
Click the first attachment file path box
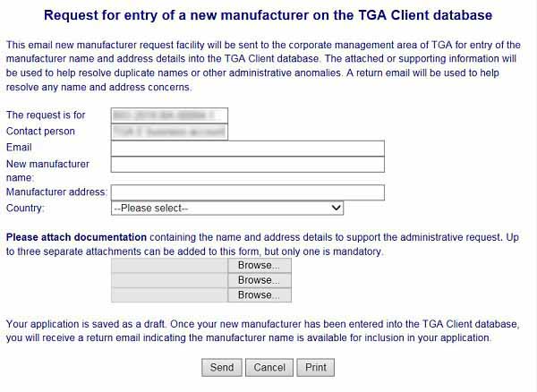pos(169,266)
